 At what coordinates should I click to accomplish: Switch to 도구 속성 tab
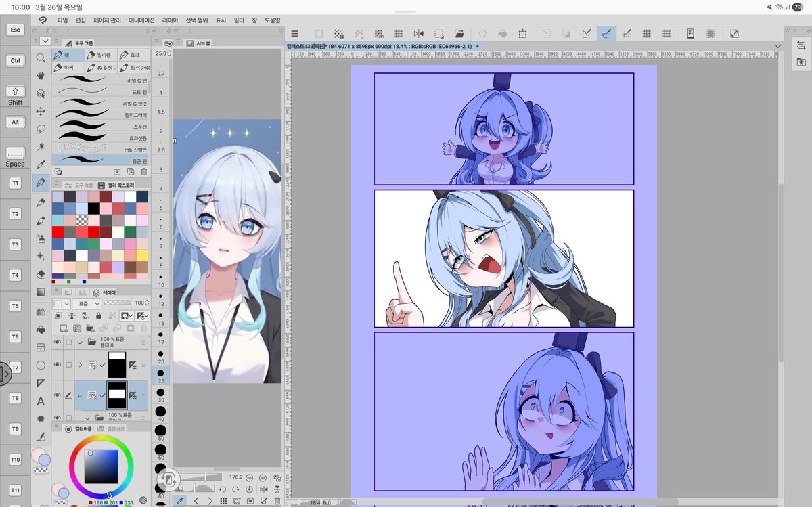(x=79, y=185)
